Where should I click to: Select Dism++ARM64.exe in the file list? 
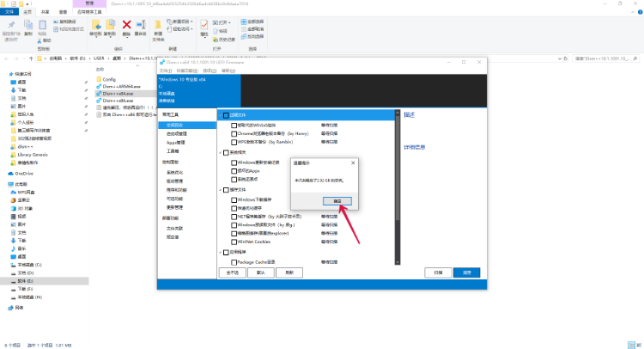pos(122,86)
